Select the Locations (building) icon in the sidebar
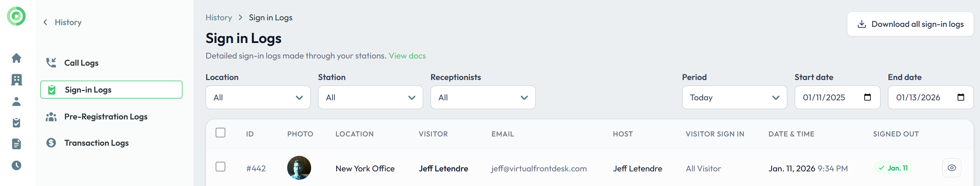 point(16,80)
